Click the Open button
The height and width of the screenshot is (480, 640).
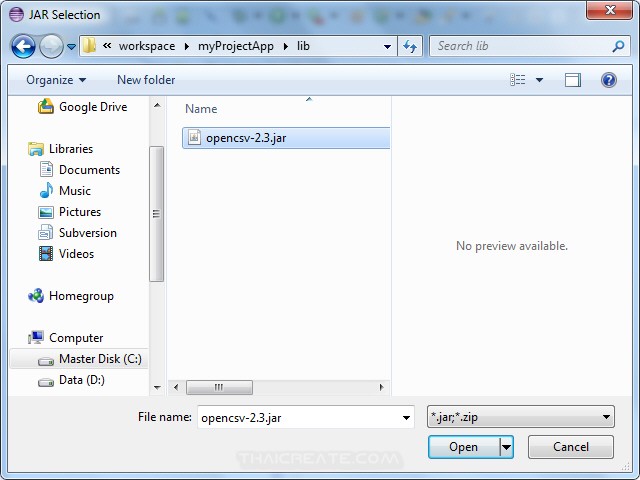[464, 447]
